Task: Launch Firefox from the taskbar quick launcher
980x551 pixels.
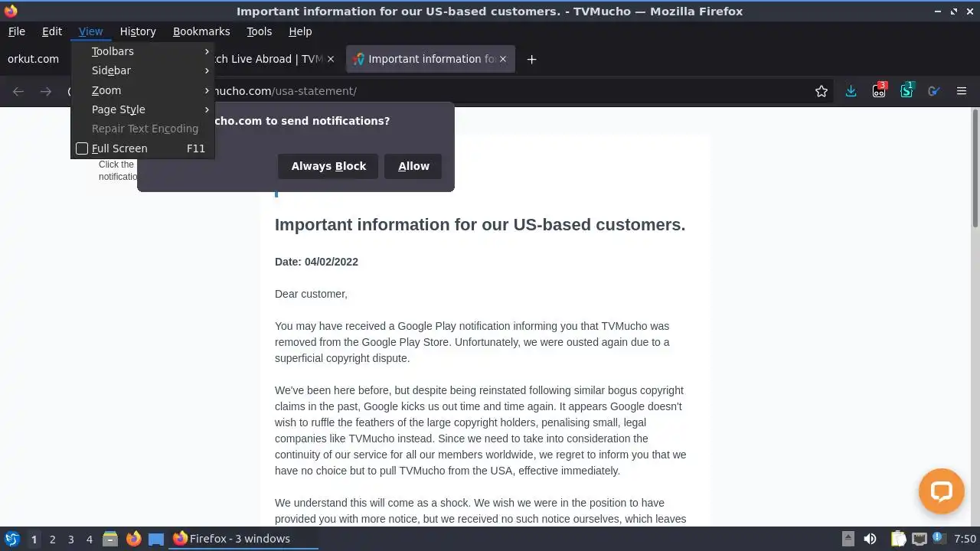Action: [x=133, y=539]
